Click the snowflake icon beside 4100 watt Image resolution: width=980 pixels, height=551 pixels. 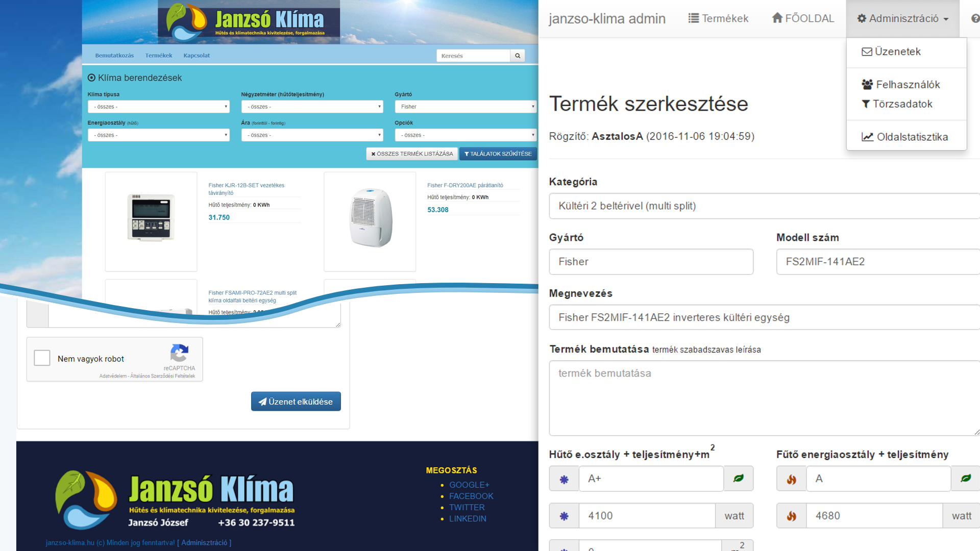tap(564, 516)
